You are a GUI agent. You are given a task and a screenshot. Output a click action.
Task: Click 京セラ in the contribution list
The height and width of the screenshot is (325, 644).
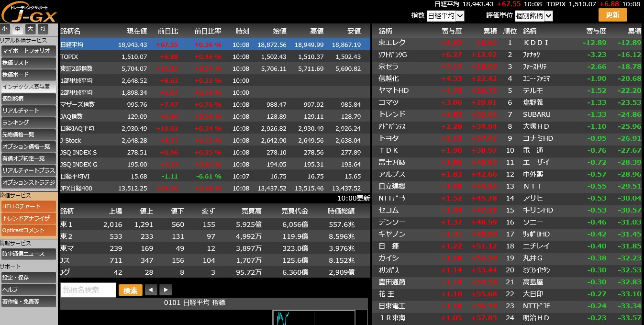click(389, 67)
